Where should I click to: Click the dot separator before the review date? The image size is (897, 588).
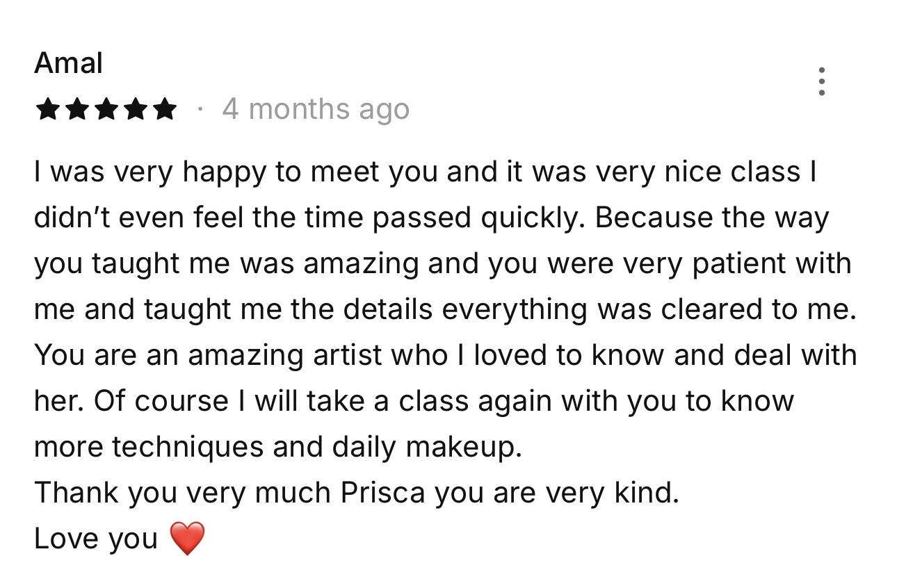point(200,109)
